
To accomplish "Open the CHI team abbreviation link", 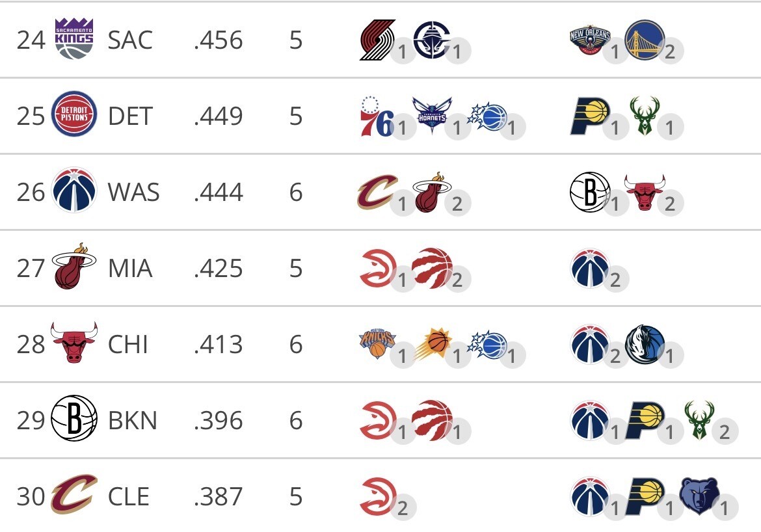I will 128,344.
